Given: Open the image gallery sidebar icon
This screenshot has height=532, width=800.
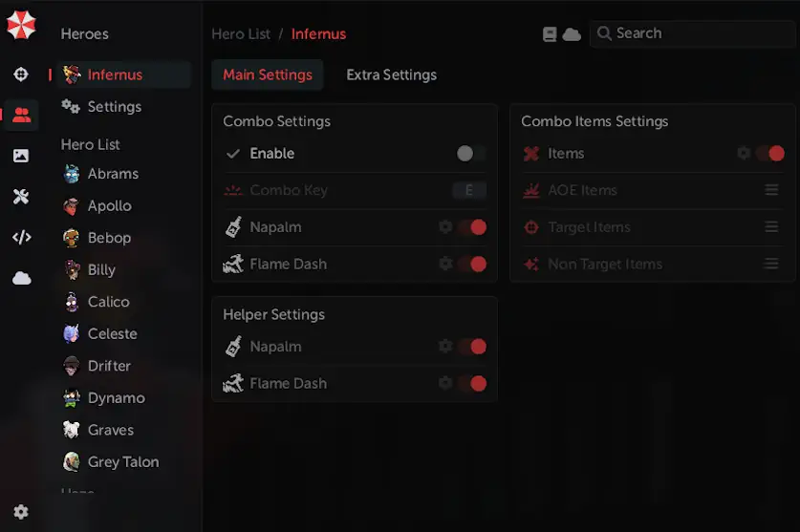Looking at the screenshot, I should click(21, 156).
